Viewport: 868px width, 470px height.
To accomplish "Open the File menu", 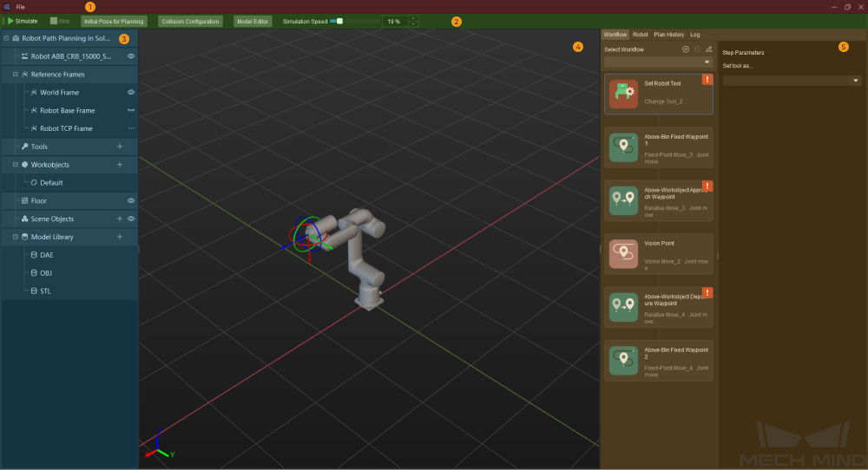I will tap(21, 7).
